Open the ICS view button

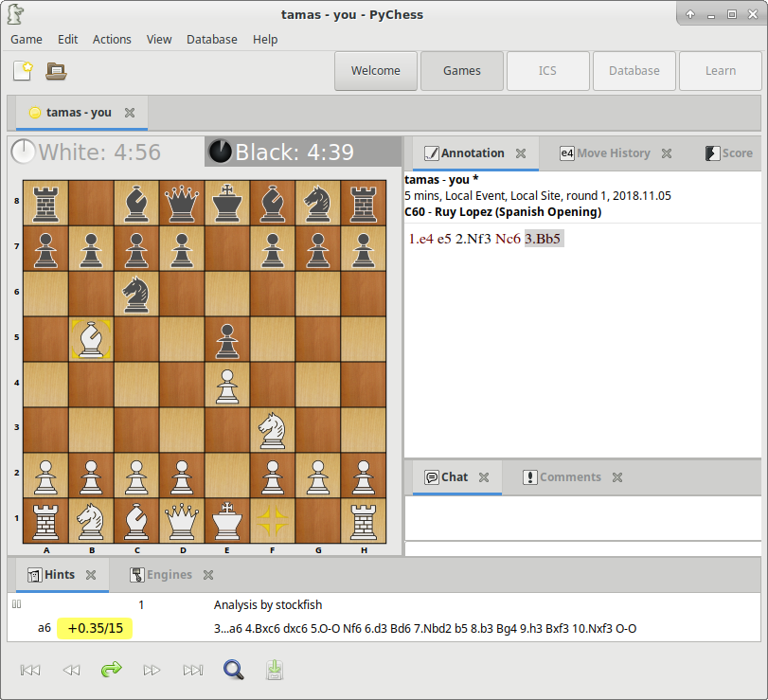547,70
